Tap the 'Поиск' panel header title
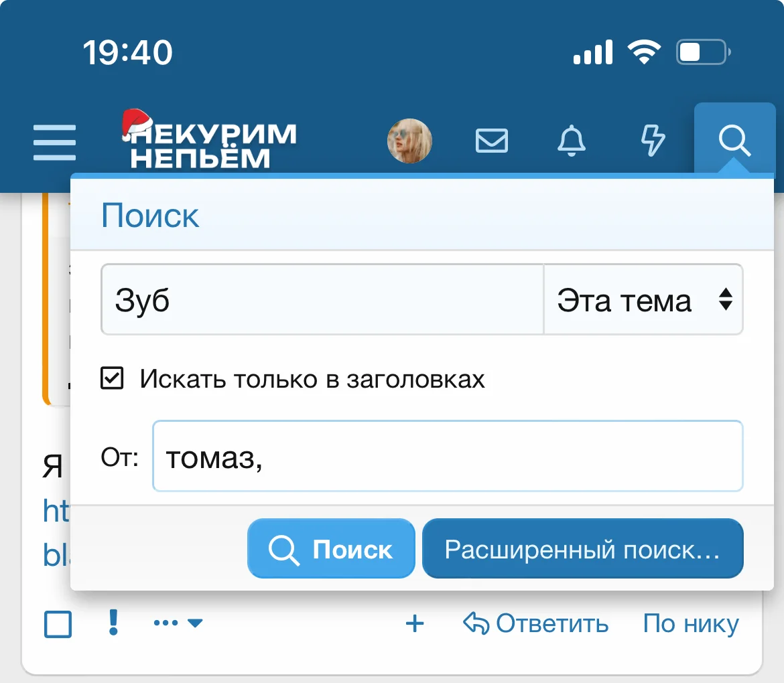The height and width of the screenshot is (683, 784). (x=150, y=216)
